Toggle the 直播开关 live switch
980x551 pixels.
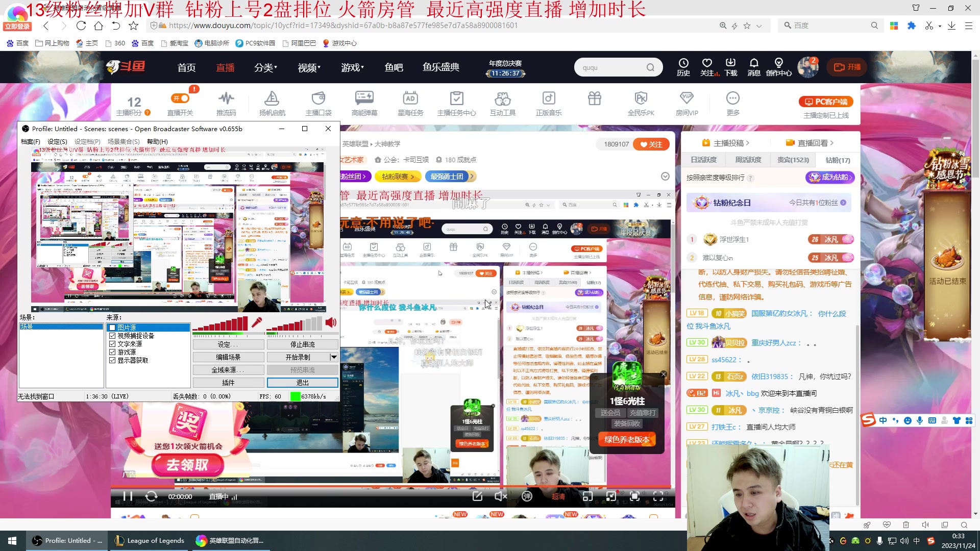click(x=180, y=98)
